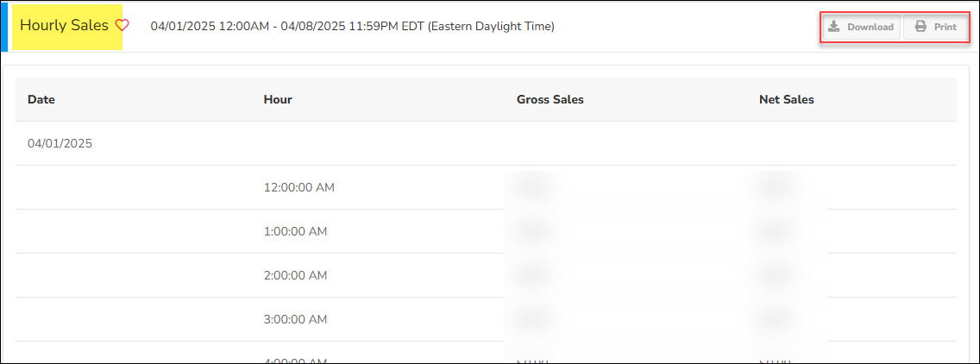Print the Hourly Sales report
This screenshot has width=980, height=364.
[x=936, y=27]
